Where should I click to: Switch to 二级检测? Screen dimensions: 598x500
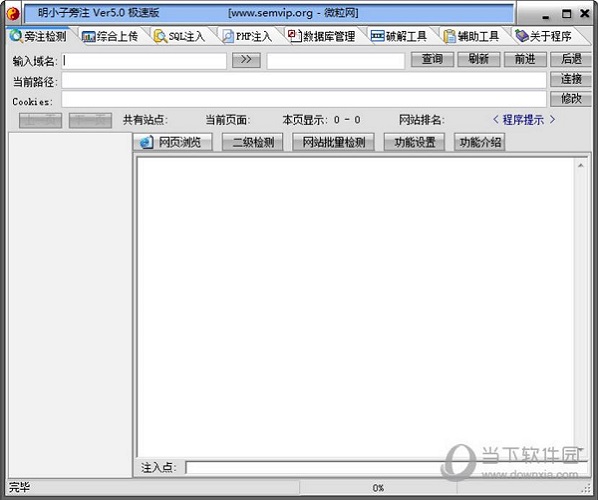pyautogui.click(x=252, y=142)
